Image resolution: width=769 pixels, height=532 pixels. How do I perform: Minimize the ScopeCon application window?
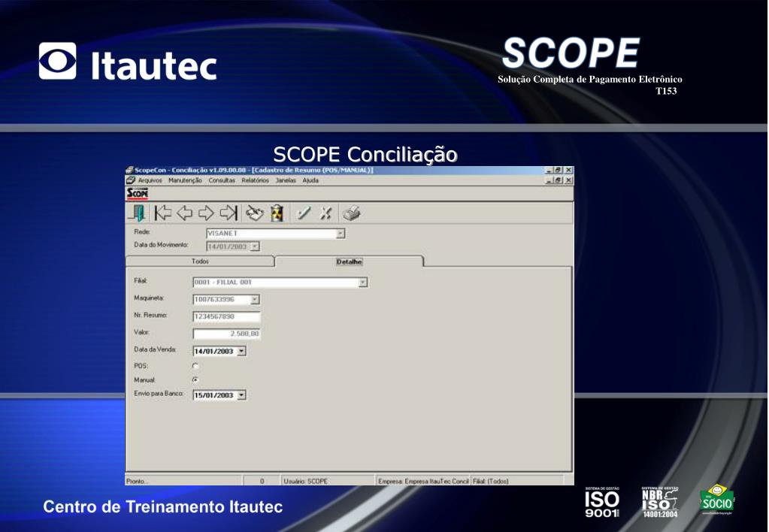[x=550, y=170]
